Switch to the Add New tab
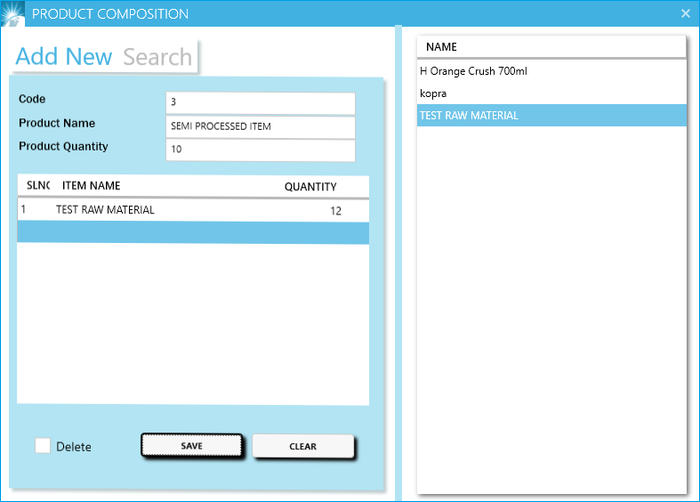The height and width of the screenshot is (502, 700). tap(64, 57)
